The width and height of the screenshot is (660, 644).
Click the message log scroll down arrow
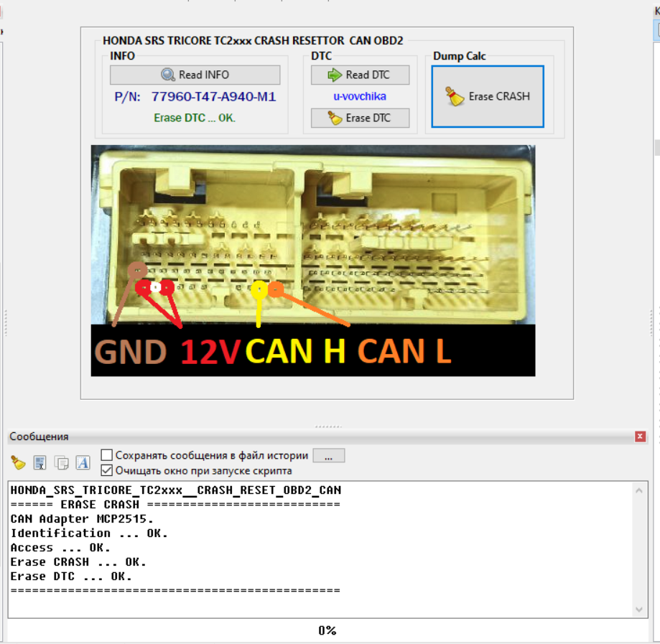(639, 610)
